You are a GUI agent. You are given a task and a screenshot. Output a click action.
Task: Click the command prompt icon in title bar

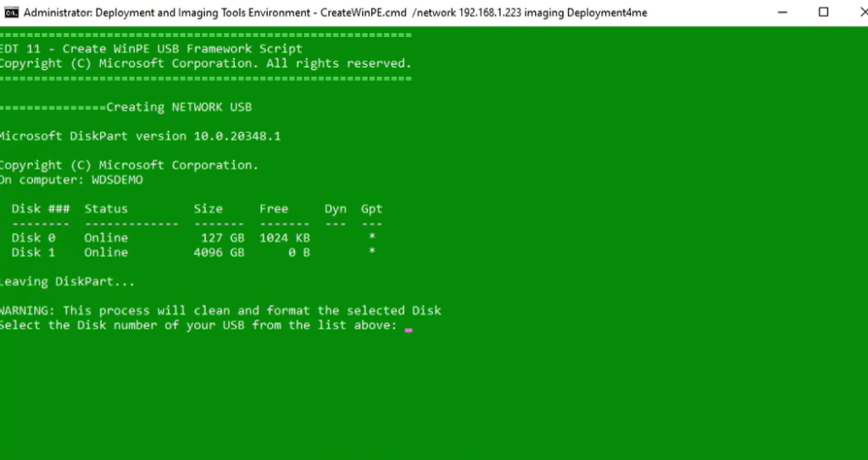[12, 13]
